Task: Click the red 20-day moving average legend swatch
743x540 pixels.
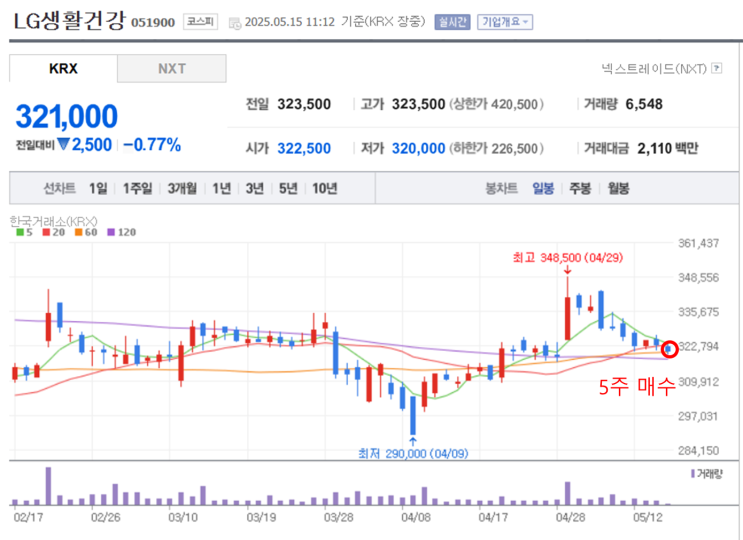Action: pos(46,232)
